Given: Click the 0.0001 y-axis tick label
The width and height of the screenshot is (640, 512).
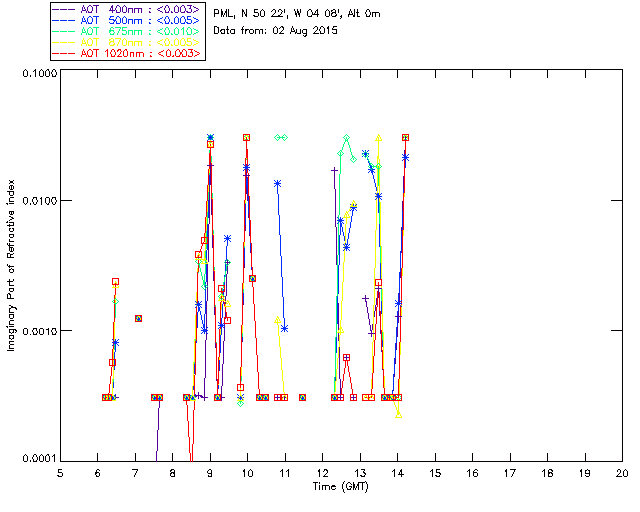Looking at the screenshot, I should (38, 459).
